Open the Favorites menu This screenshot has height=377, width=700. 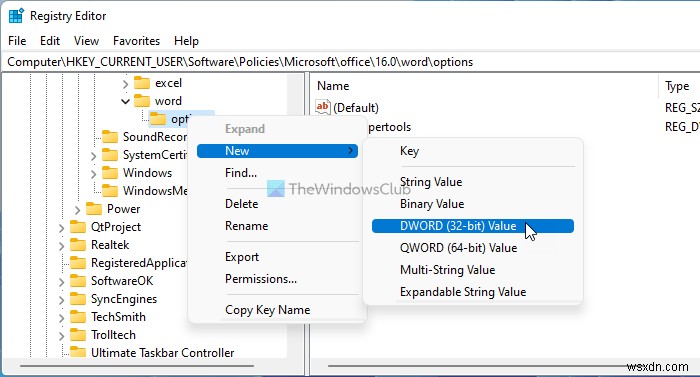pyautogui.click(x=136, y=41)
